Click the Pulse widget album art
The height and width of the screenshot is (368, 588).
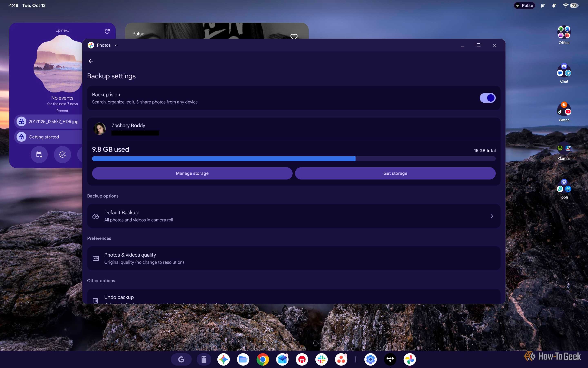pos(216,31)
